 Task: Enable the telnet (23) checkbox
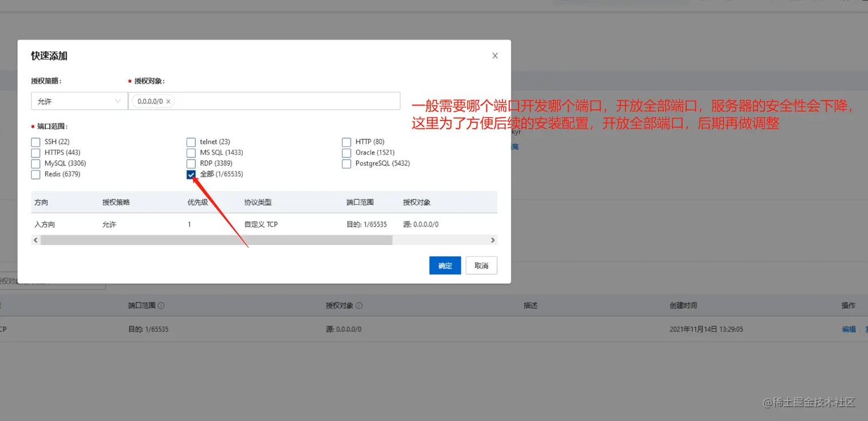[191, 142]
